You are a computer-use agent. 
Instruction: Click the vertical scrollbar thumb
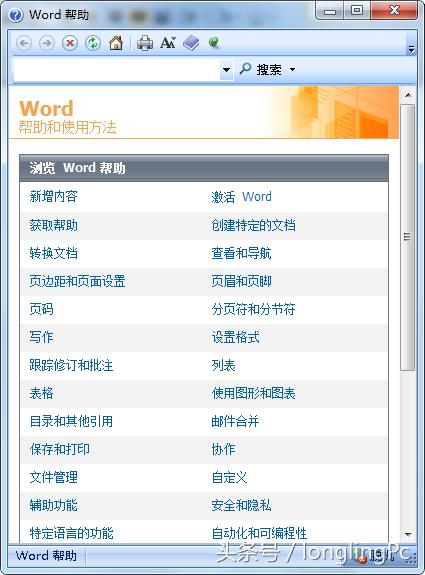pos(407,237)
